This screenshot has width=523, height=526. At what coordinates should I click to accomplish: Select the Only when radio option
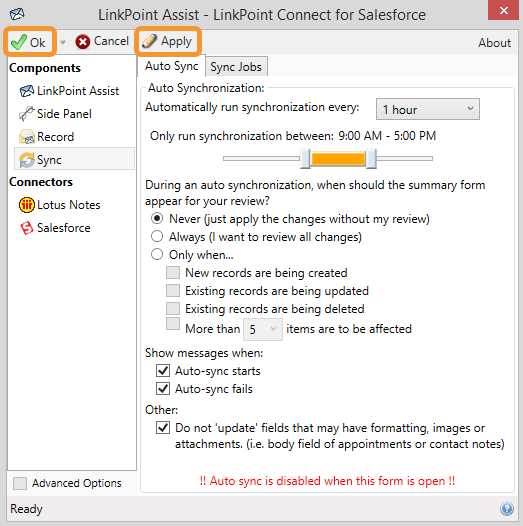click(x=157, y=254)
